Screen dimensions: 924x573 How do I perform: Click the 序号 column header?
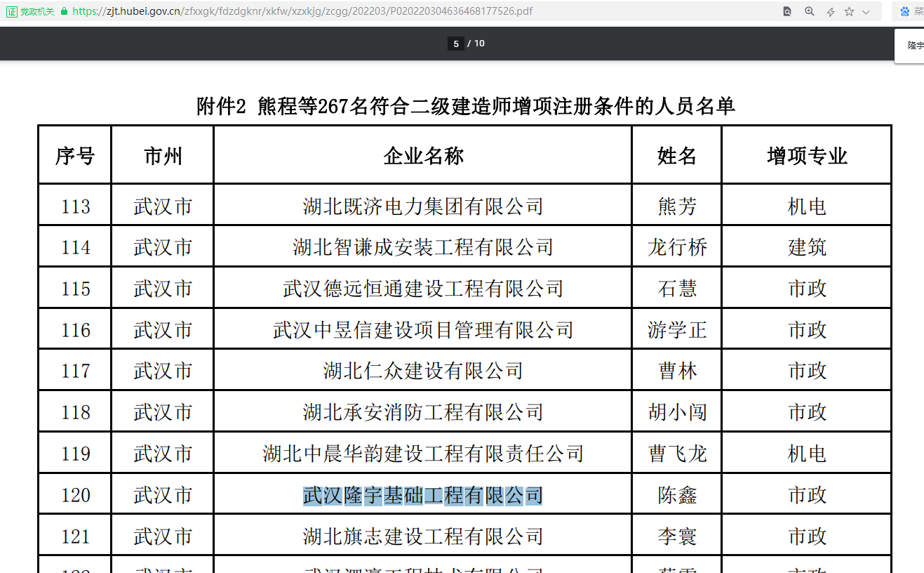point(74,156)
